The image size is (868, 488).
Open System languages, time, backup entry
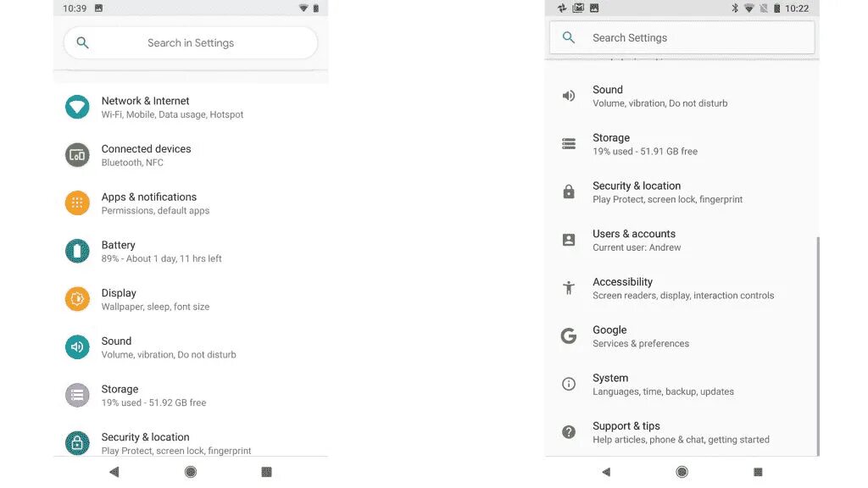(681, 384)
